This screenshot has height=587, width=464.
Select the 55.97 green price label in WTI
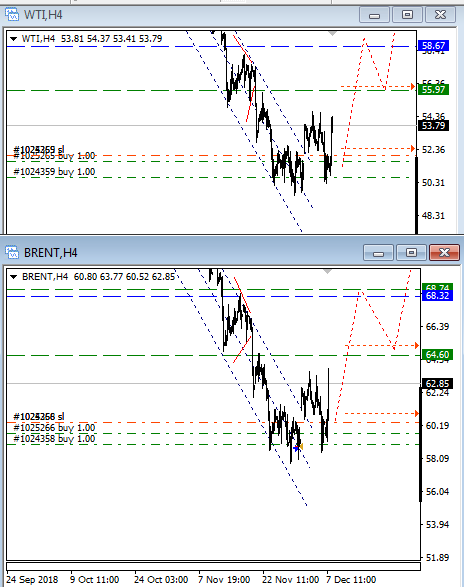(433, 89)
